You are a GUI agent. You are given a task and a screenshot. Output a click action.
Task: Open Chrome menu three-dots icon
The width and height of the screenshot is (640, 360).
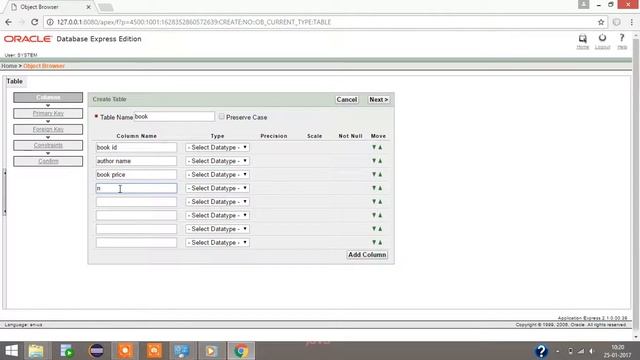pos(631,22)
